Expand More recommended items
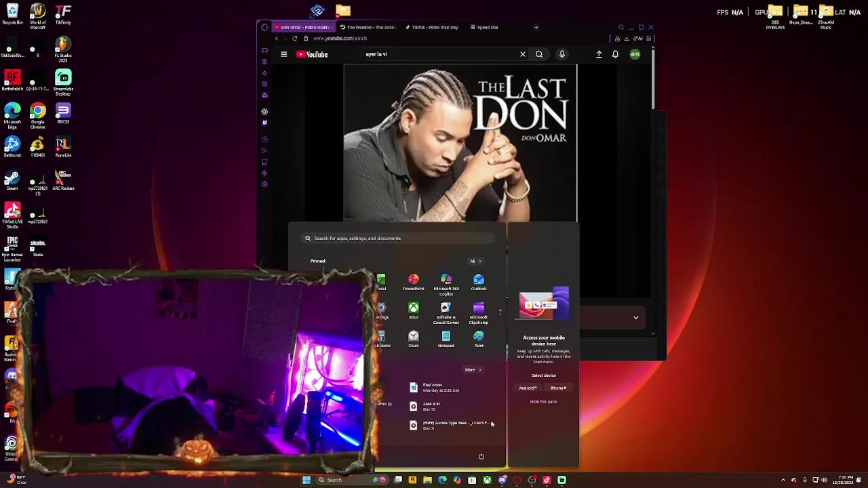868x488 pixels. pos(473,369)
